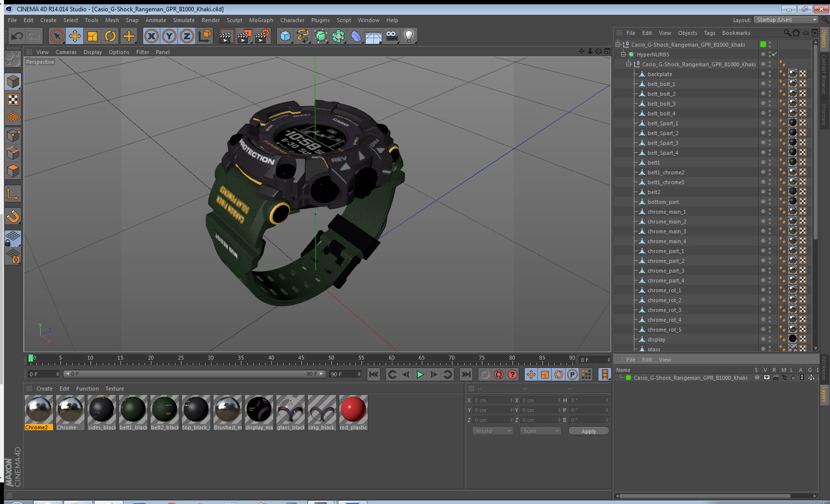This screenshot has height=504, width=830.
Task: Select the belt_bolt_3 object
Action: [661, 104]
